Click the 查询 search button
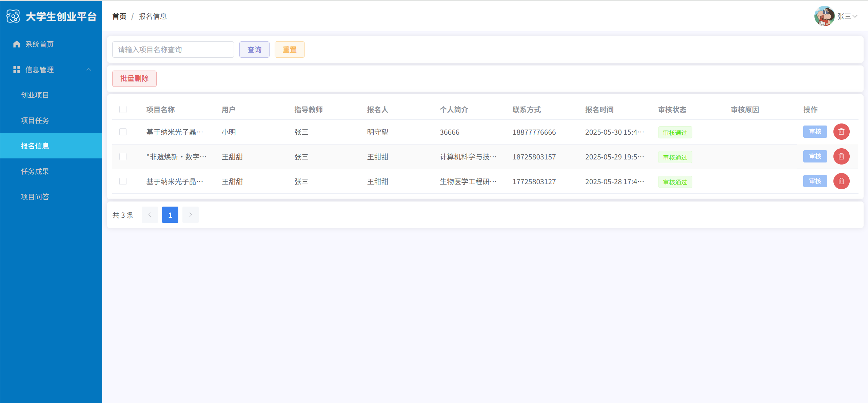This screenshot has height=403, width=868. [x=254, y=50]
